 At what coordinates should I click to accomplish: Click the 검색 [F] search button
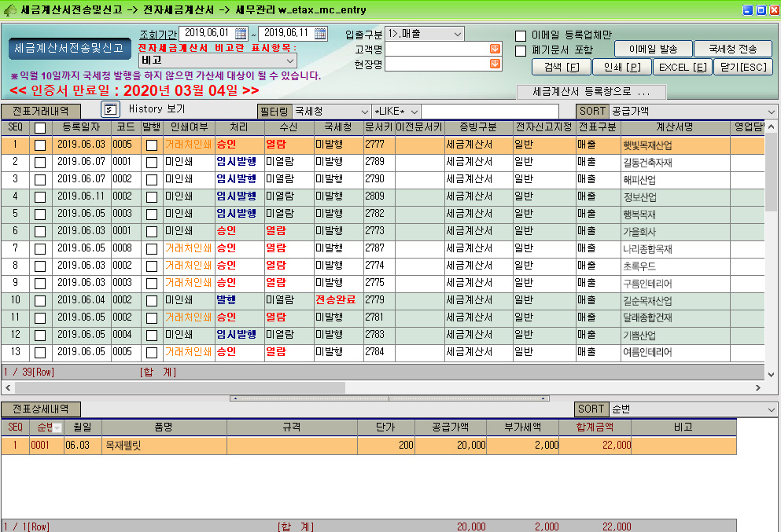coord(562,67)
